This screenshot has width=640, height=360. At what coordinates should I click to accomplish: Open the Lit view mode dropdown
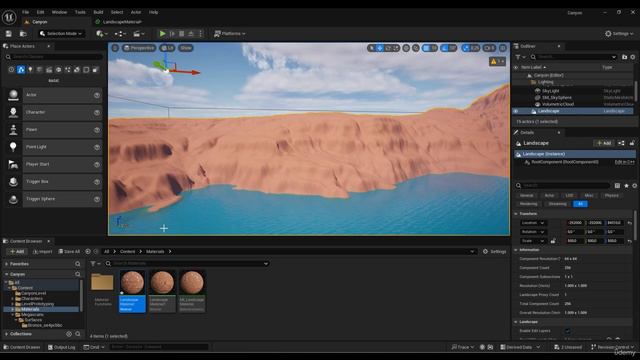(167, 48)
